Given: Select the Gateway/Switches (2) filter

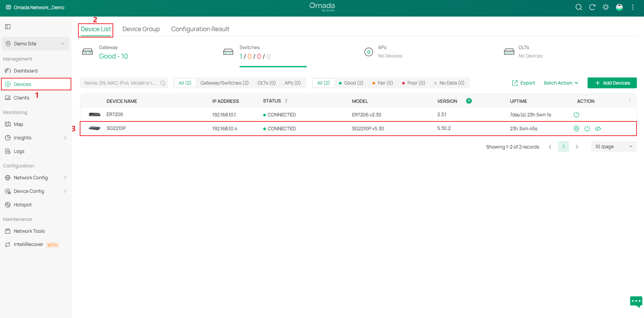Looking at the screenshot, I should click(x=224, y=83).
